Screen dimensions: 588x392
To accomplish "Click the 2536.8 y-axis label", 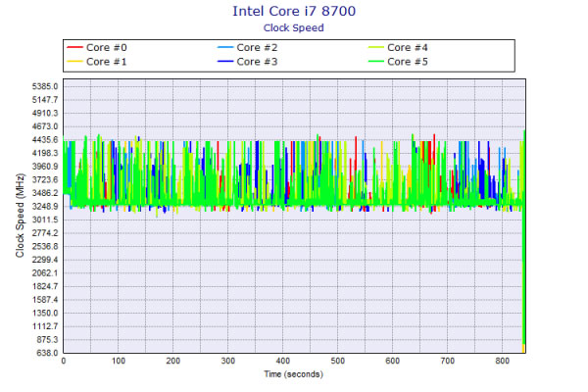I will [45, 246].
